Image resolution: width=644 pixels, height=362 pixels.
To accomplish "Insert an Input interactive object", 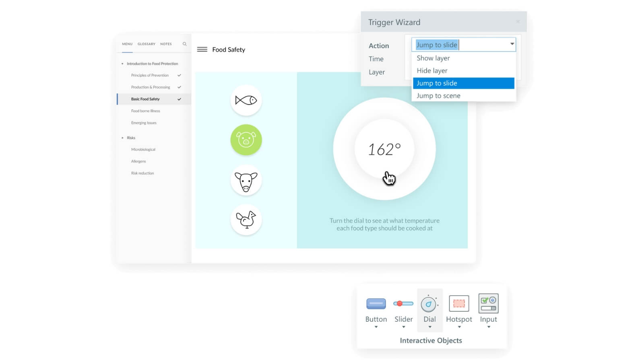I will pyautogui.click(x=488, y=309).
